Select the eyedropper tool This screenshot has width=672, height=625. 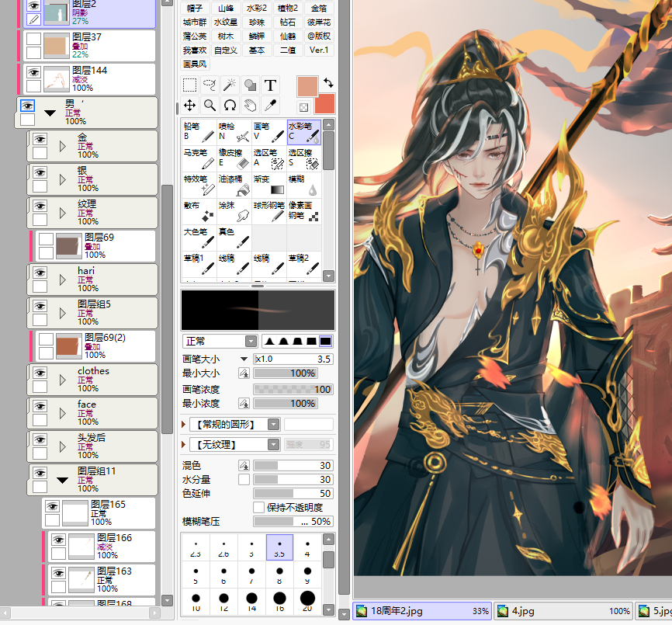tap(270, 105)
